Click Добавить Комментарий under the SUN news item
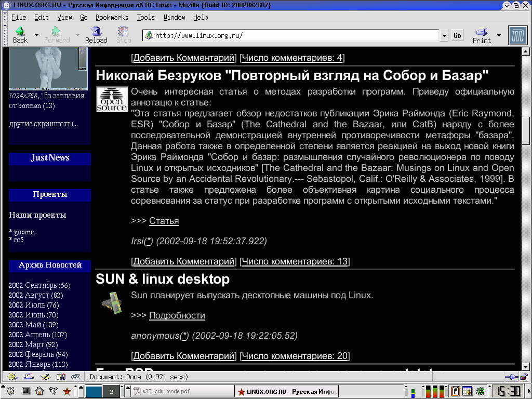This screenshot has height=399, width=532. (183, 356)
